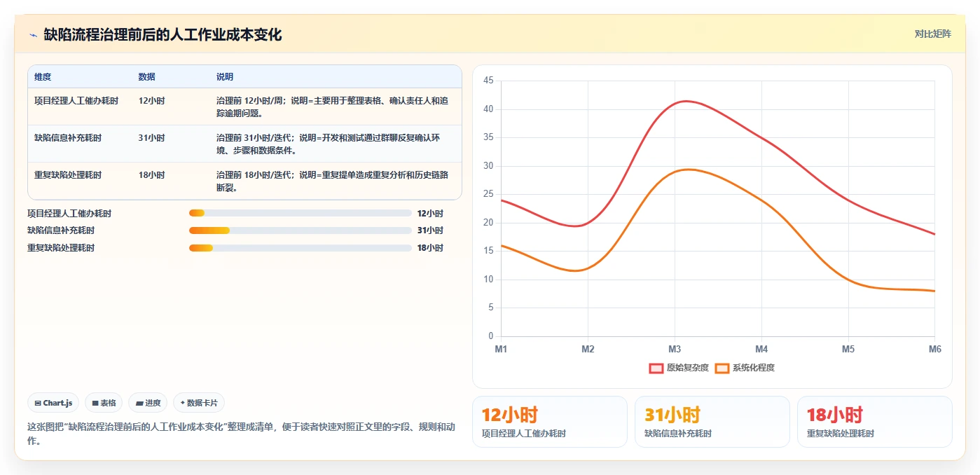Viewport: 980px width, 475px height.
Task: Click the 18小时 value beside third progress bar
Action: (430, 248)
